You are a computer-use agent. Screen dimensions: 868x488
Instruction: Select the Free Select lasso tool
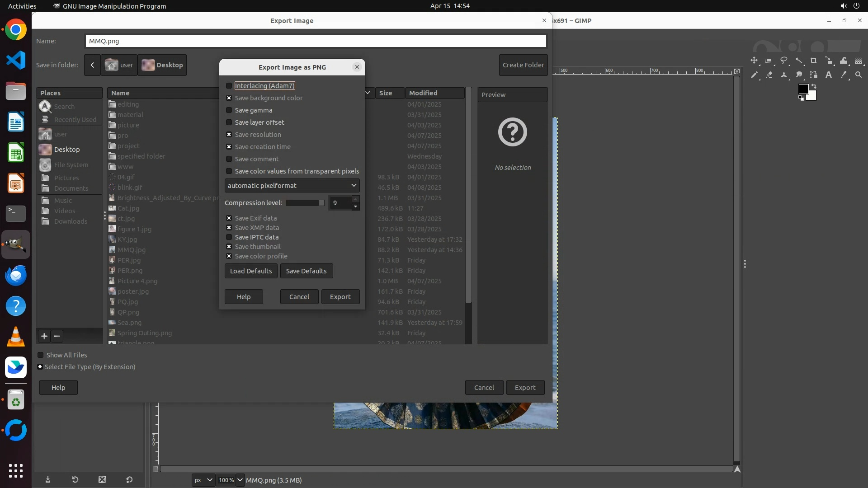[x=784, y=61]
